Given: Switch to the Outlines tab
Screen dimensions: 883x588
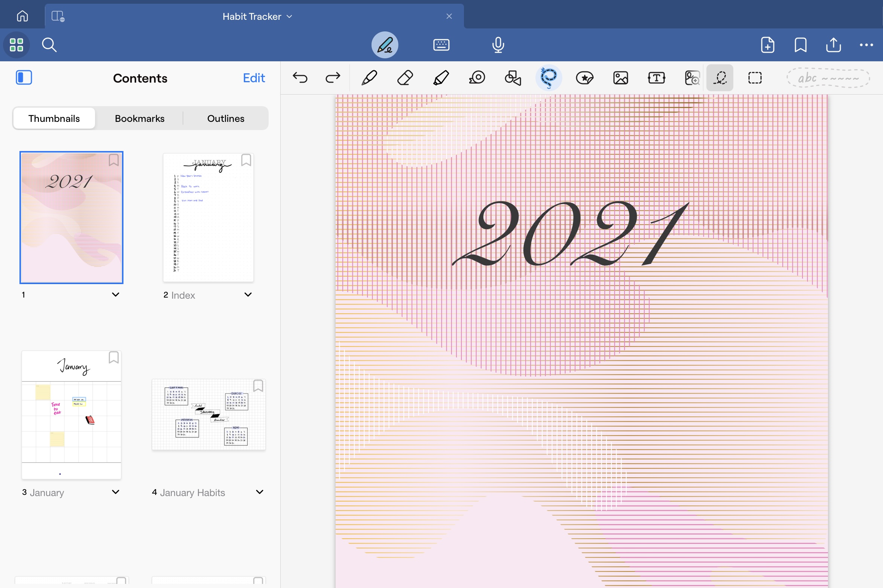Looking at the screenshot, I should coord(226,118).
